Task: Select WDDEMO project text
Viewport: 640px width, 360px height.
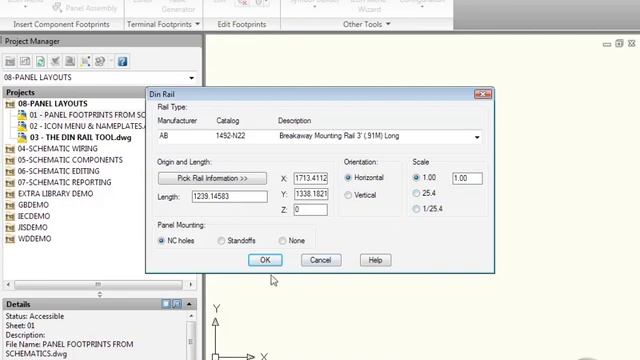Action: point(35,239)
